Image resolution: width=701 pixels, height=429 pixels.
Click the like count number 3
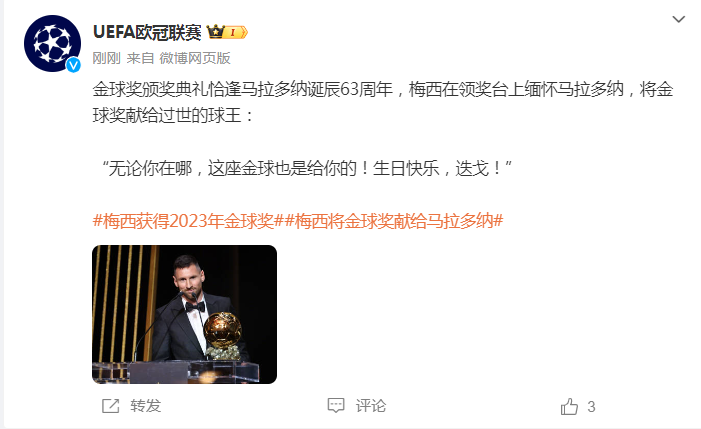click(591, 407)
